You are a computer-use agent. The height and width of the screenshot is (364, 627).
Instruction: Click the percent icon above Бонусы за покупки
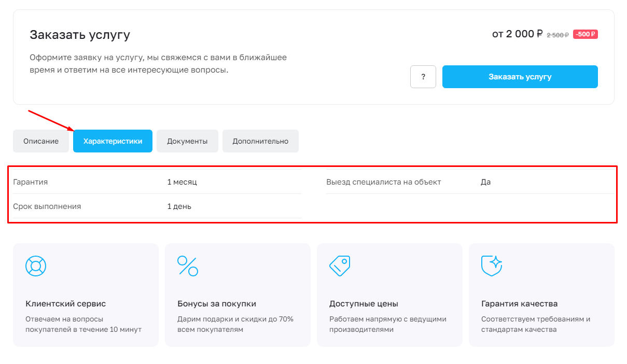188,266
